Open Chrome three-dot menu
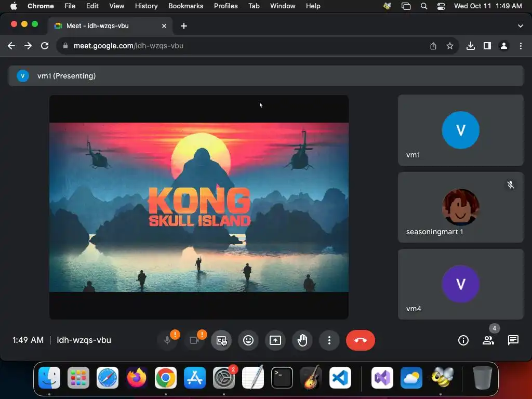 pyautogui.click(x=521, y=46)
